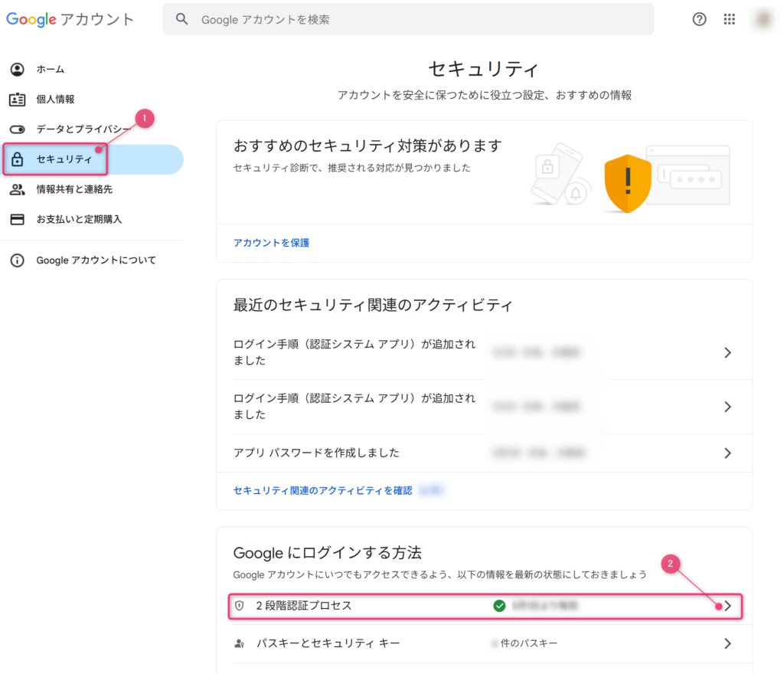Click the ホーム person circle icon
This screenshot has width=784, height=674.
click(x=18, y=70)
